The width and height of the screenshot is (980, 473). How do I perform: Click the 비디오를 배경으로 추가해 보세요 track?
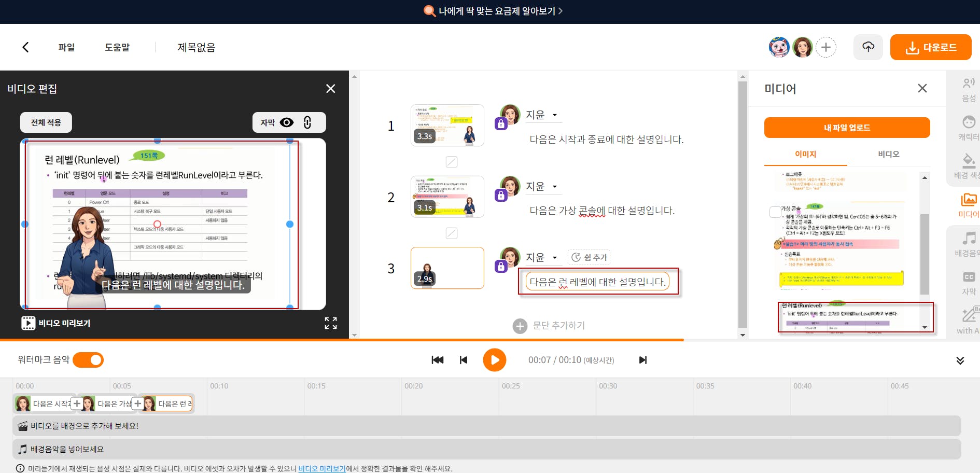coord(487,426)
